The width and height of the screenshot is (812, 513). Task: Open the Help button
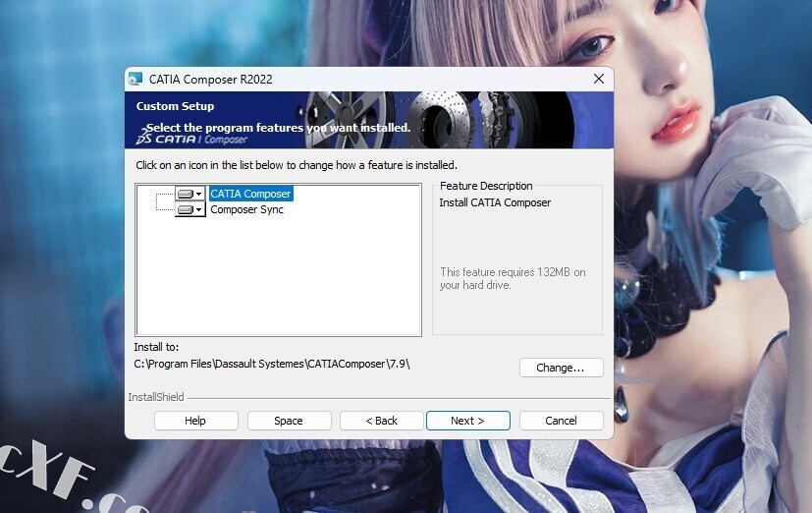195,421
